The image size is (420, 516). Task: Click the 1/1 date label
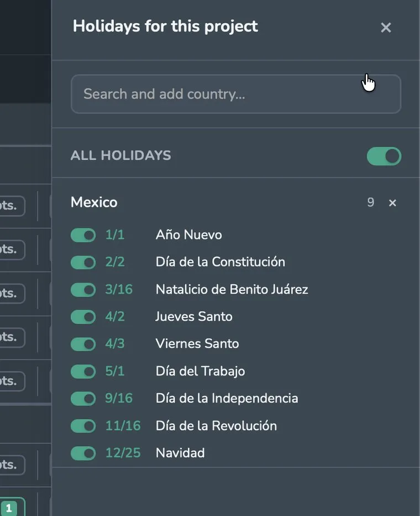[115, 235]
